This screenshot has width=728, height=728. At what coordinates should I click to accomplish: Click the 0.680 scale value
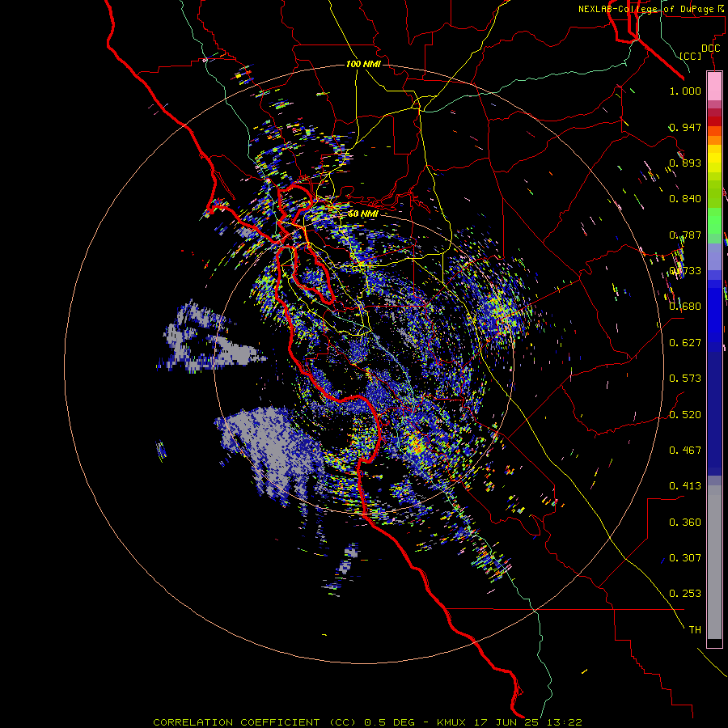tap(685, 307)
